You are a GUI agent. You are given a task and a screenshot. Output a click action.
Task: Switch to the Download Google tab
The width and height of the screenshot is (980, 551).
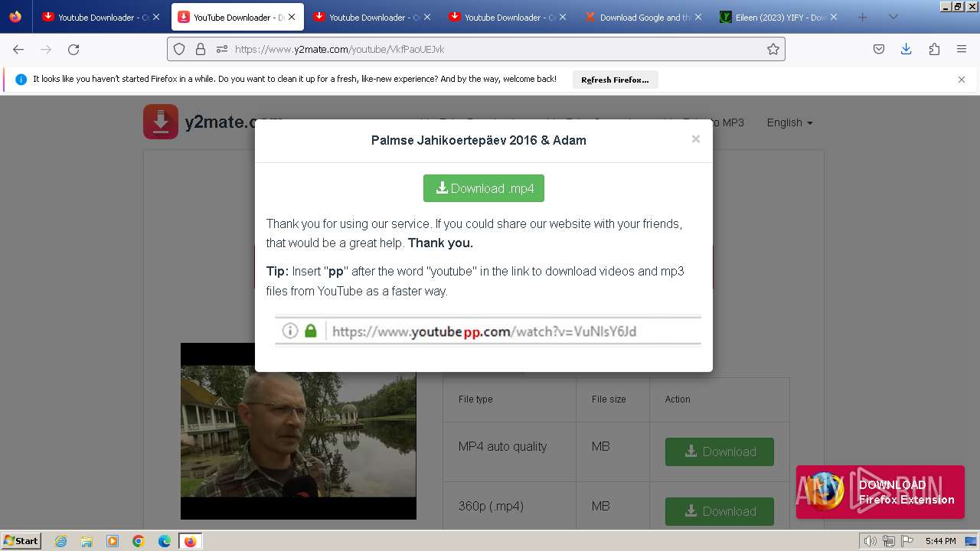coord(642,17)
